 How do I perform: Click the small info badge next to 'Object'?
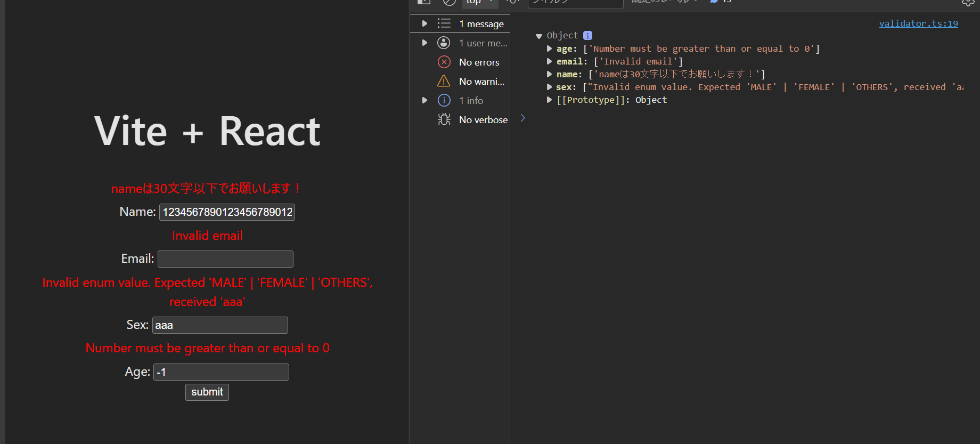(x=587, y=35)
